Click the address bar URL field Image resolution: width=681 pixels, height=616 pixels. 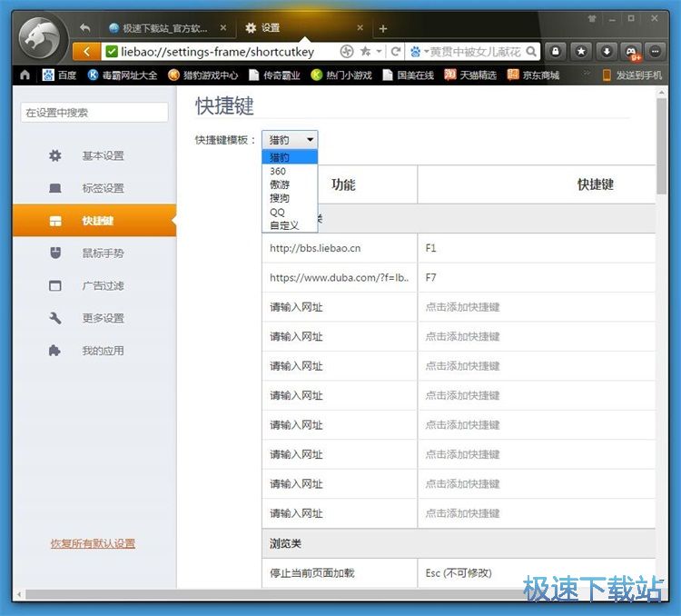tap(217, 52)
